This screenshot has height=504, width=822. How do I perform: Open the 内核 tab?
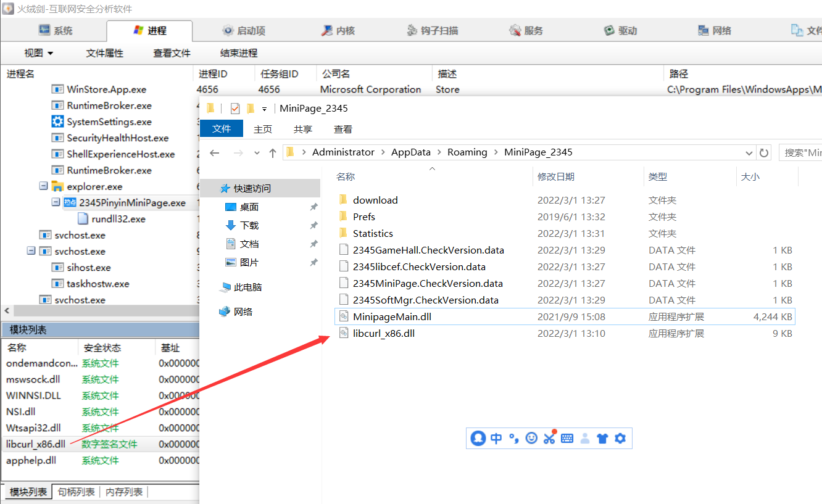(x=338, y=31)
